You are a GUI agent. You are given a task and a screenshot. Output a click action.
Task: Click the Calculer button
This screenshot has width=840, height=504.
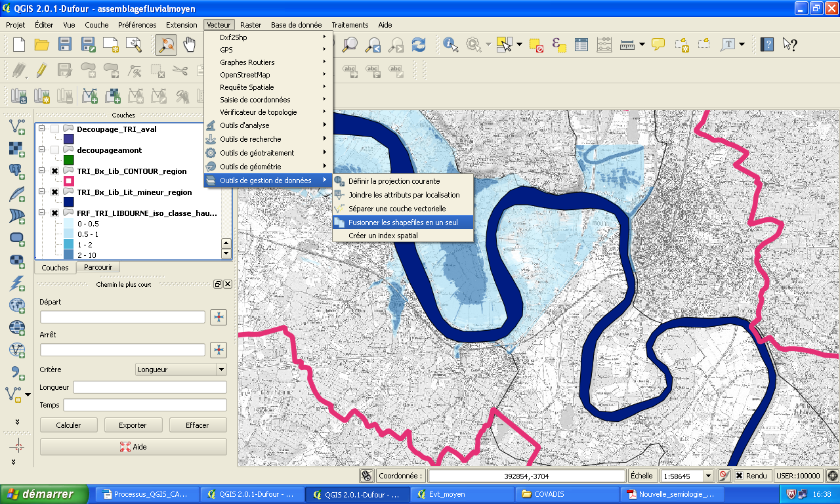(x=68, y=425)
